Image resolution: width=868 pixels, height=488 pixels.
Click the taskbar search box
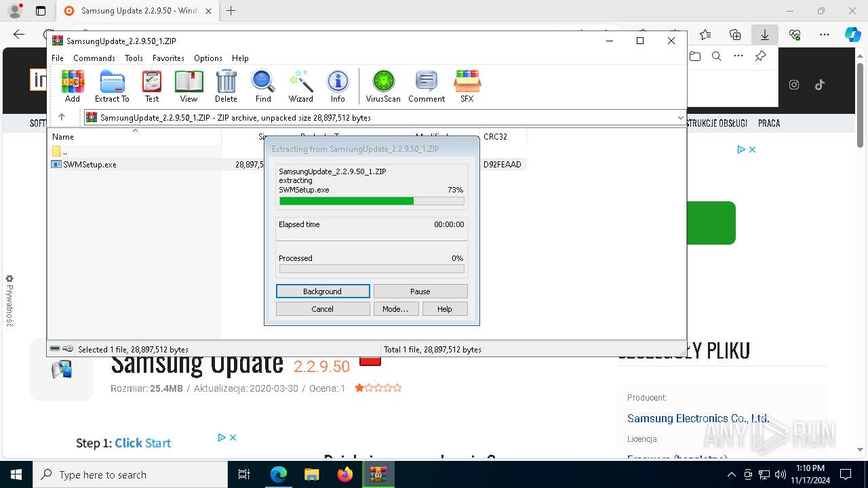(x=130, y=474)
